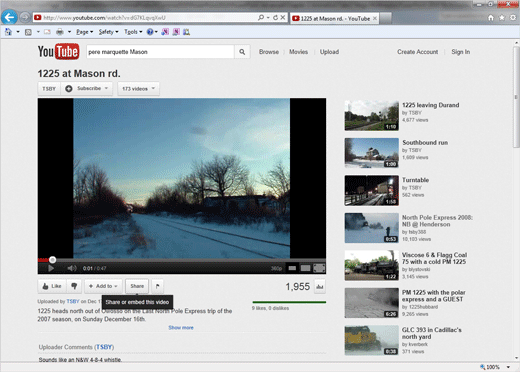Open the 360p quality selector
520x372 pixels.
(276, 268)
